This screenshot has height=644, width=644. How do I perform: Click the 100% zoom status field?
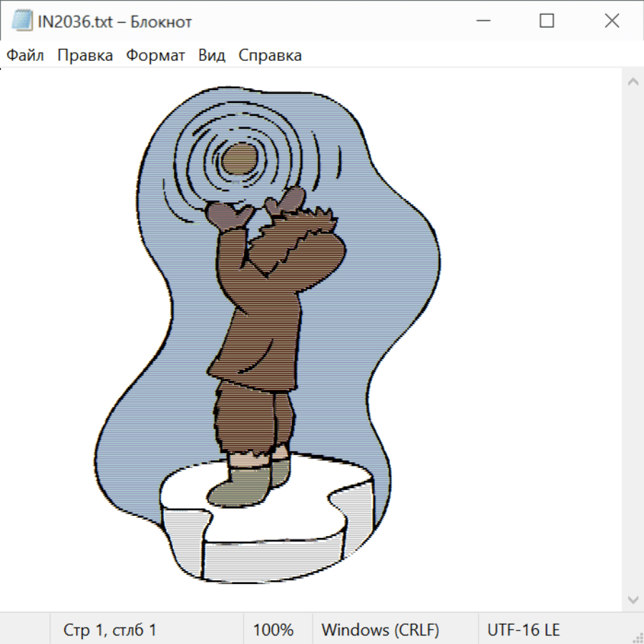point(273,630)
